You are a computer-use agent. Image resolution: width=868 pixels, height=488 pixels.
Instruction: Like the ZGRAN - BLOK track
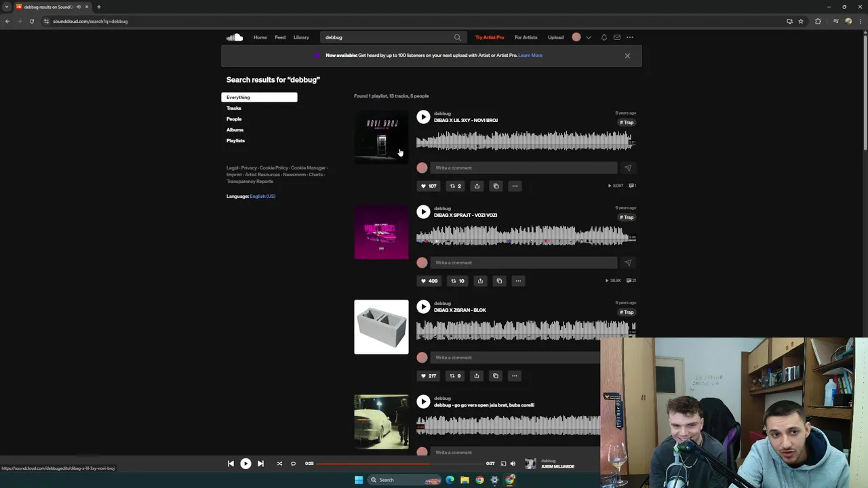429,375
